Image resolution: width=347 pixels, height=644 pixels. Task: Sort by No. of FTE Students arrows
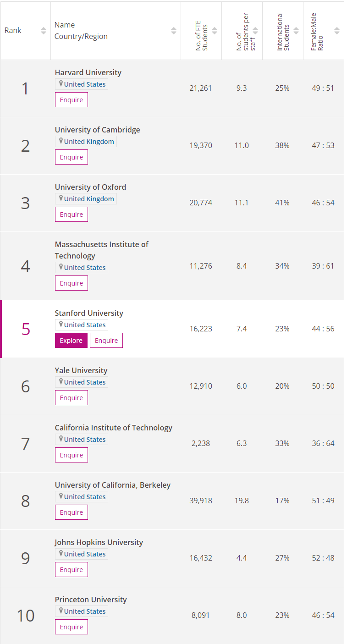click(x=215, y=31)
